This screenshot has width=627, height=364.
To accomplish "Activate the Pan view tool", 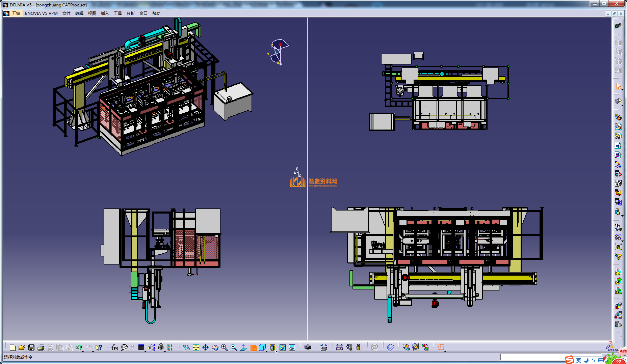I will [x=205, y=347].
